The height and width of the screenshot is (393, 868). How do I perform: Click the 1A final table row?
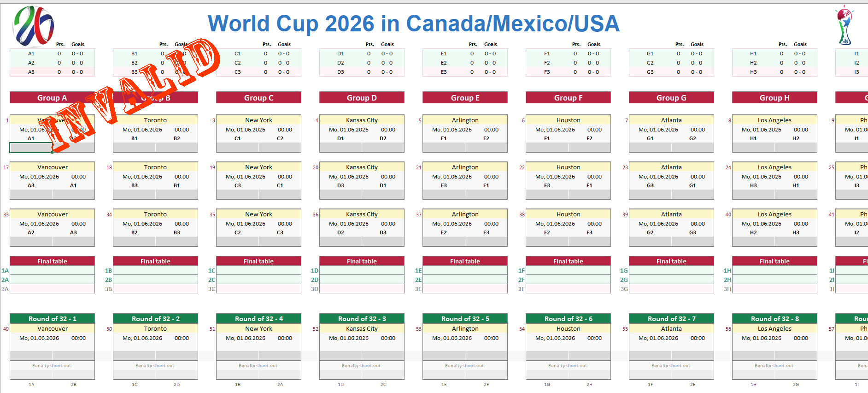coord(52,271)
